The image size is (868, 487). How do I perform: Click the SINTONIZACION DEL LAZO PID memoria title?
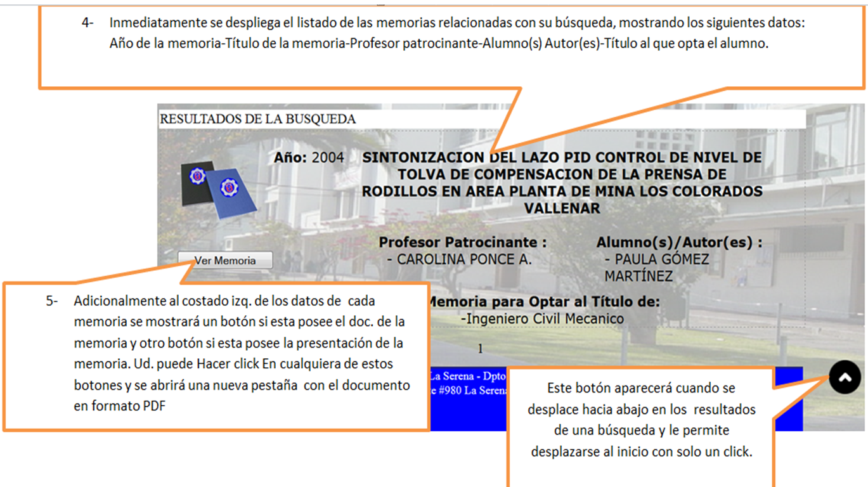tap(562, 183)
